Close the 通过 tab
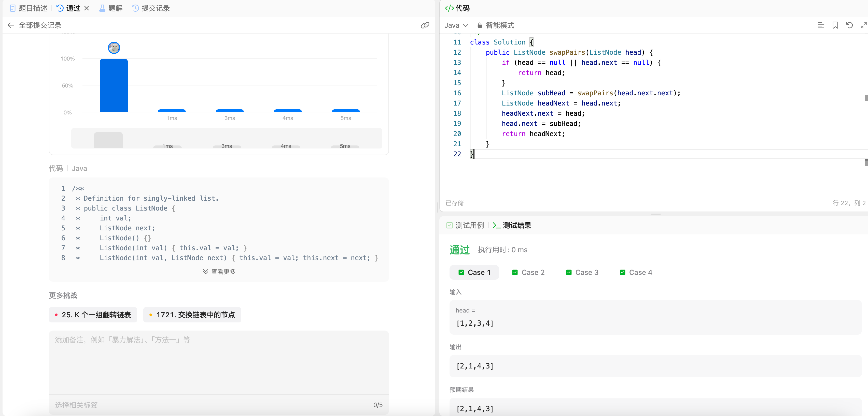This screenshot has width=868, height=416. [87, 8]
